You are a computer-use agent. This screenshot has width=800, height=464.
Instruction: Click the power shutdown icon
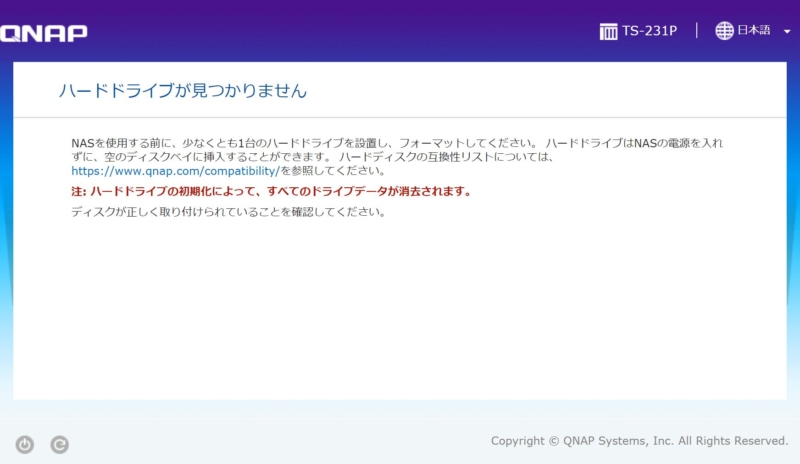24,445
